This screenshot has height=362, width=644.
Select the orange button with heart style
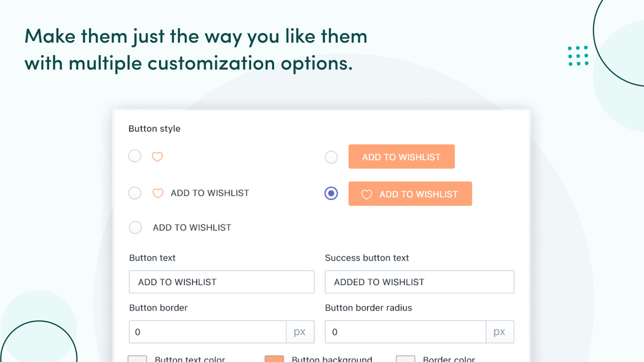click(x=331, y=193)
